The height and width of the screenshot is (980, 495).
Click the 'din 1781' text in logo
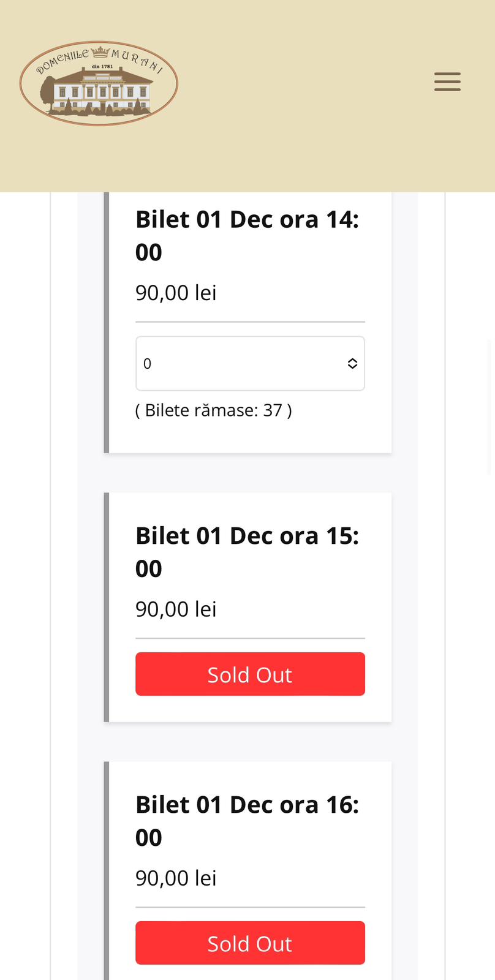[102, 66]
